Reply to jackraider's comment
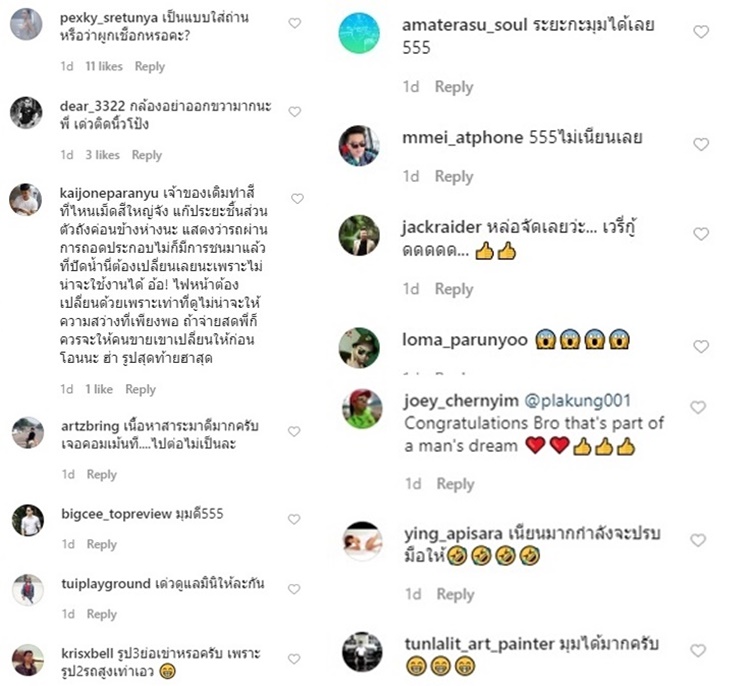The height and width of the screenshot is (686, 736). click(454, 289)
